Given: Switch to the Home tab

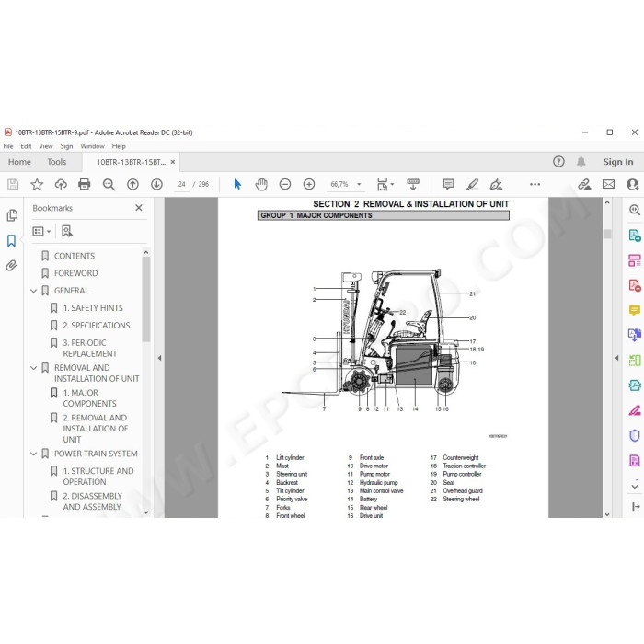Looking at the screenshot, I should coord(19,162).
